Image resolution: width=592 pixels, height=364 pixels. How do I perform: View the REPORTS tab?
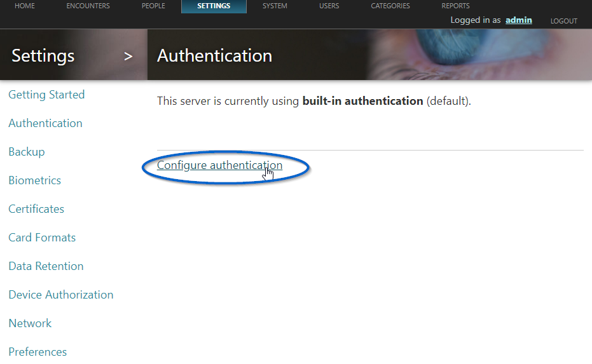455,6
